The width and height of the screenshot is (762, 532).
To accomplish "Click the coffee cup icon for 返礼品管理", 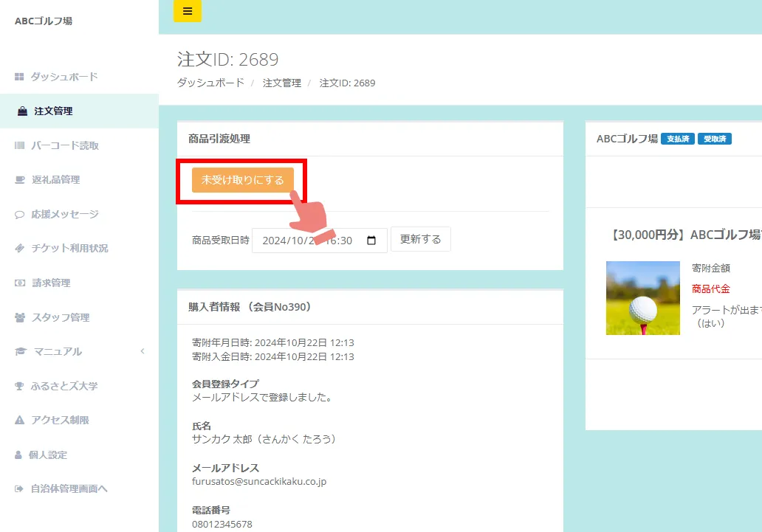I will click(x=20, y=180).
